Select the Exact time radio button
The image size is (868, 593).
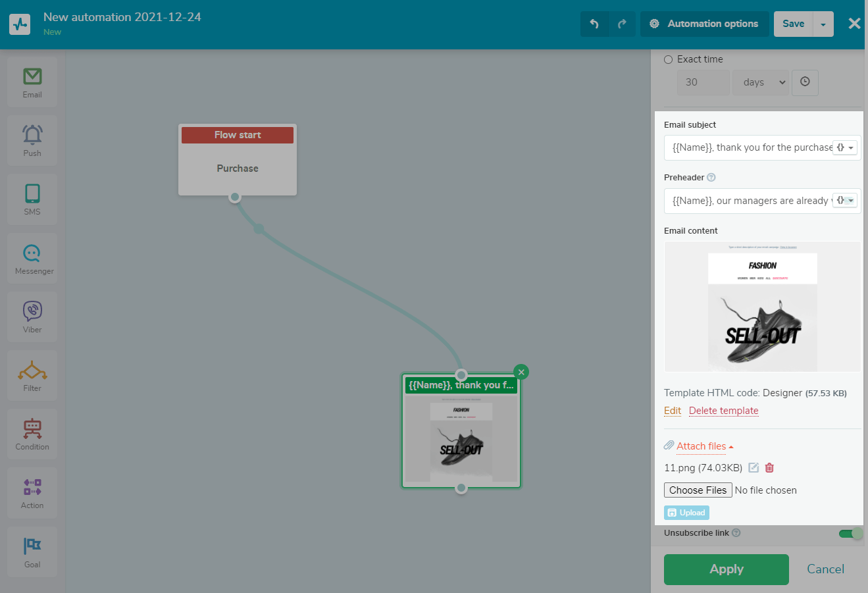(x=669, y=59)
